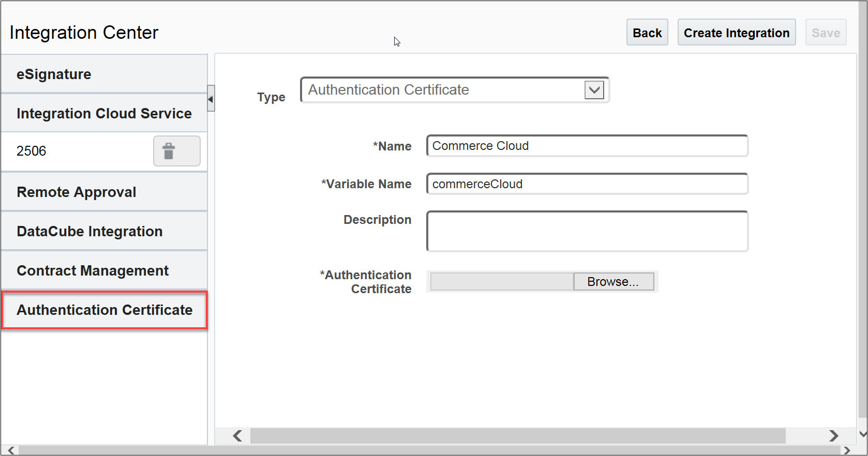Image resolution: width=868 pixels, height=456 pixels.
Task: Select the Authentication Certificate type combo box
Action: [x=445, y=90]
